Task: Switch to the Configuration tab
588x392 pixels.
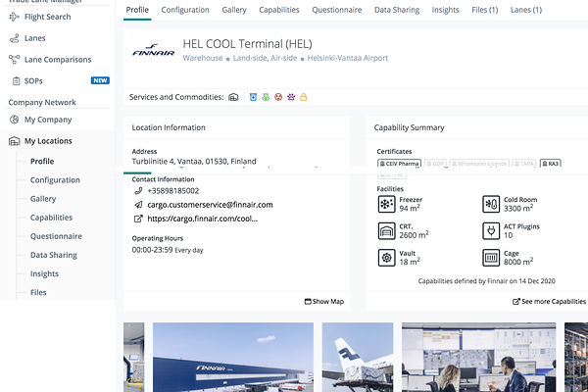Action: [x=185, y=10]
